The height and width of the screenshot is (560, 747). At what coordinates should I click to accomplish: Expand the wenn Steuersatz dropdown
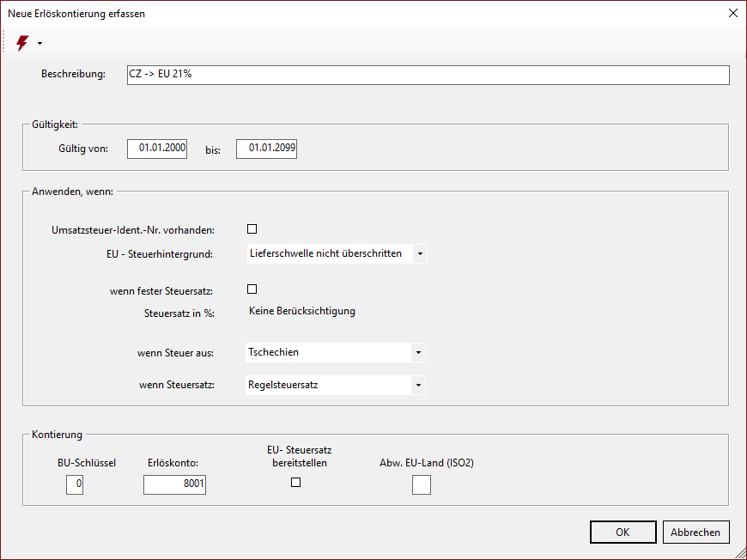tap(418, 385)
